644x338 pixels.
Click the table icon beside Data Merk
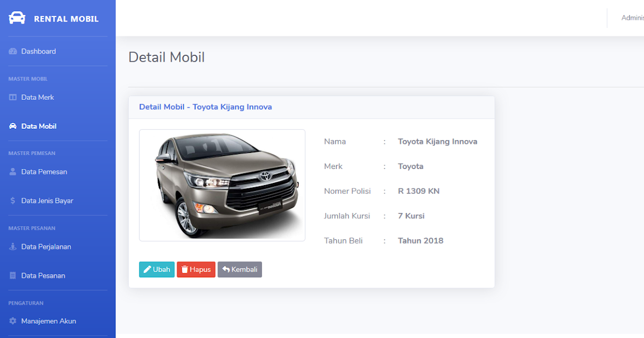click(x=13, y=97)
